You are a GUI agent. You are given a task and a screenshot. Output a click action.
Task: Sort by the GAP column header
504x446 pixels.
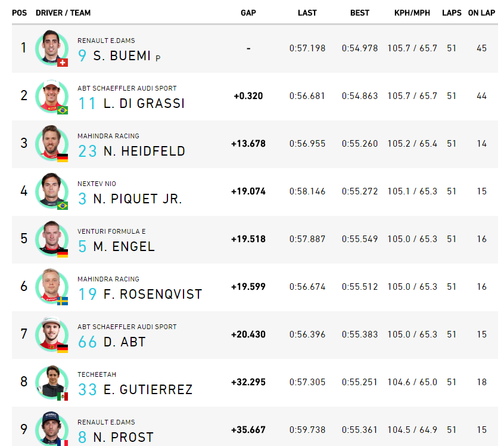tap(248, 13)
